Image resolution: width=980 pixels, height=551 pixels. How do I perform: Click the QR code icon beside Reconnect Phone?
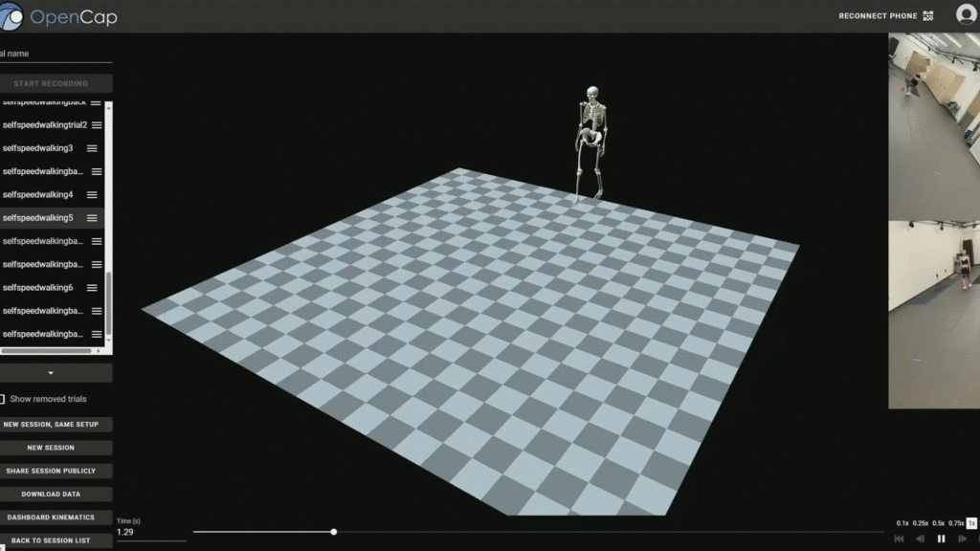coord(927,16)
